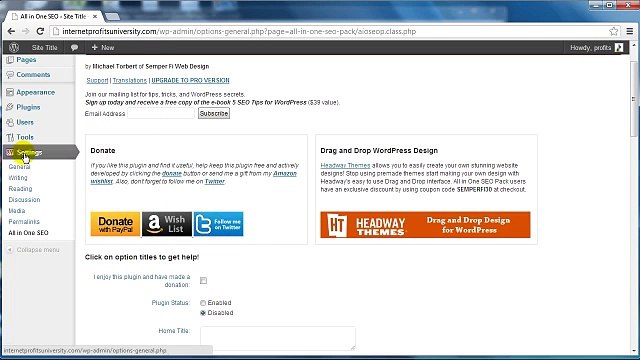Click the Home Title text area
Viewport: 640px width, 360px height.
point(278,338)
